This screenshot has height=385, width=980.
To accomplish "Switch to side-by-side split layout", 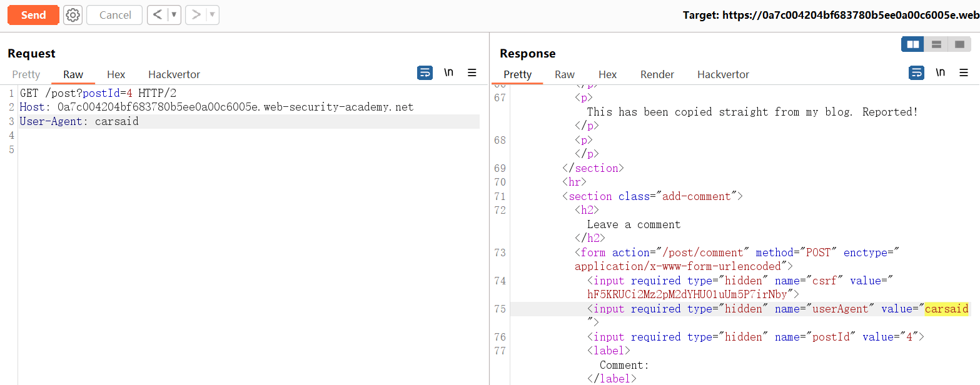I will (x=913, y=44).
